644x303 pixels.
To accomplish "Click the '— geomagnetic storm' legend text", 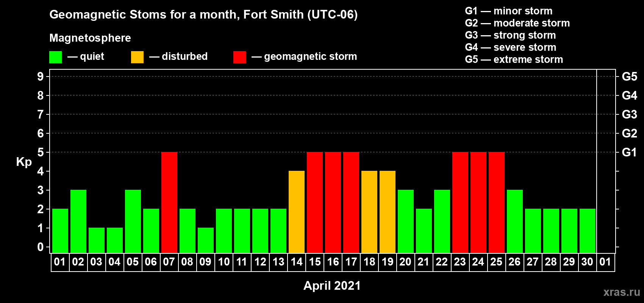I will [x=304, y=57].
